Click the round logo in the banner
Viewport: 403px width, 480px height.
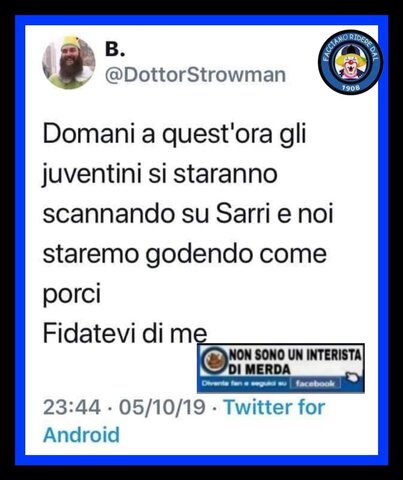tap(214, 362)
